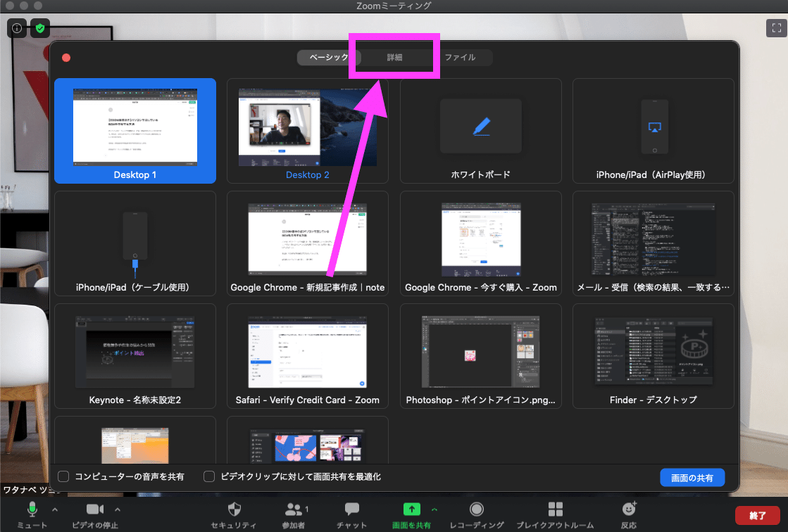Select iPhone/iPad via cable tile
The height and width of the screenshot is (532, 788).
pos(135,243)
